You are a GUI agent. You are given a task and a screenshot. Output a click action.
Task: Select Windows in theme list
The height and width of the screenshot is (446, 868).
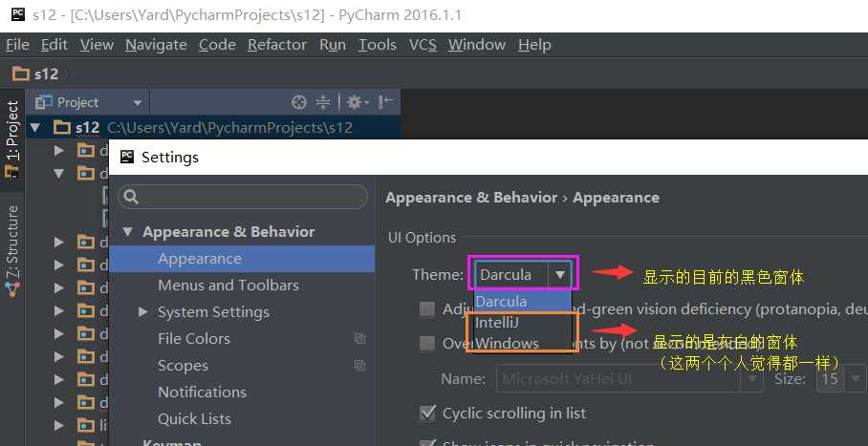click(523, 343)
